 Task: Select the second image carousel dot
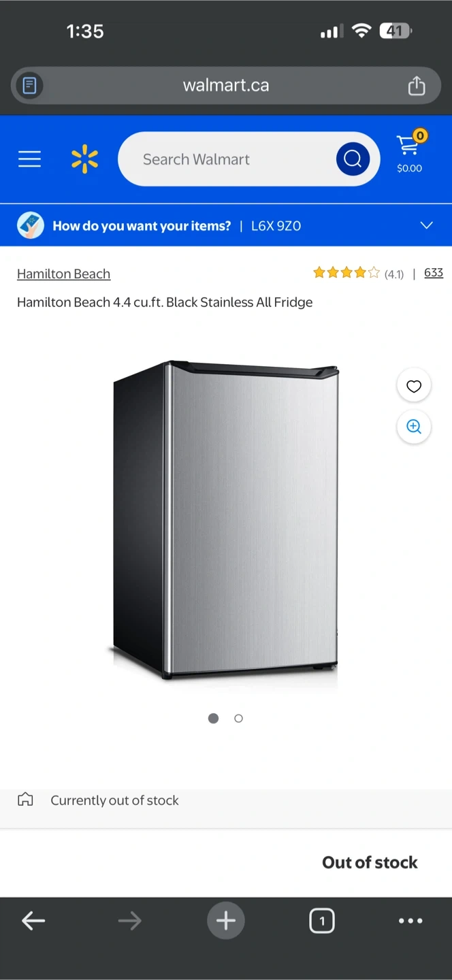(238, 718)
